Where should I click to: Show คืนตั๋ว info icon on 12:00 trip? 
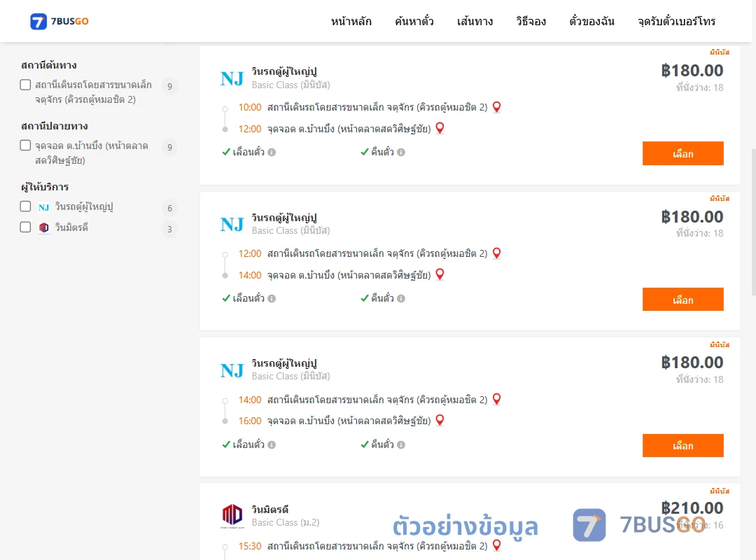[x=401, y=299]
